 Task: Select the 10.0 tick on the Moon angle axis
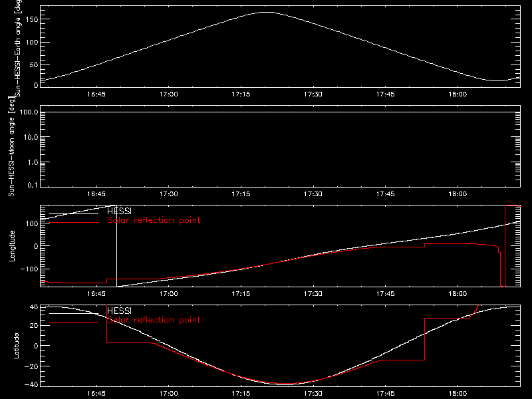click(31, 138)
